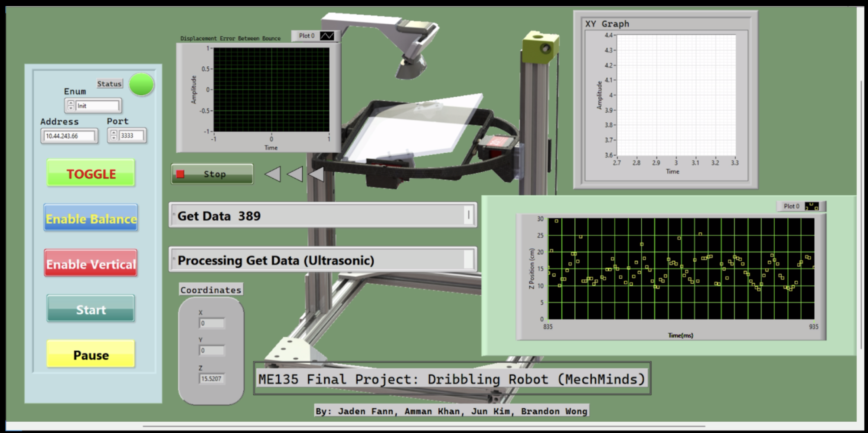Image resolution: width=868 pixels, height=433 pixels.
Task: Click the XY Graph plot area
Action: [x=676, y=95]
